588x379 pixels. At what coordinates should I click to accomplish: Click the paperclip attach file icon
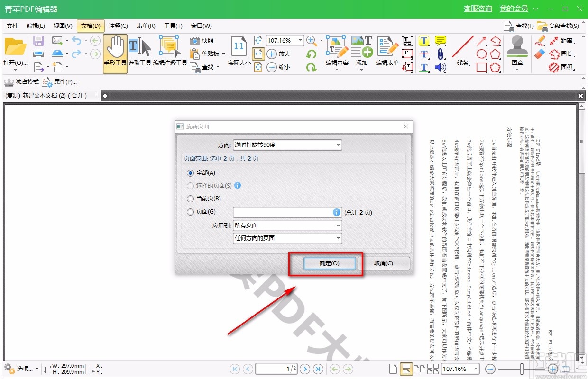click(441, 54)
